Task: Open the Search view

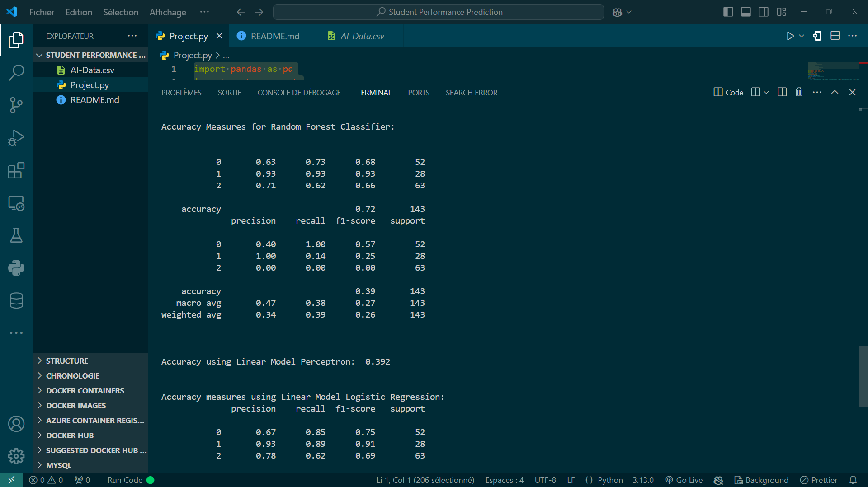Action: point(16,72)
